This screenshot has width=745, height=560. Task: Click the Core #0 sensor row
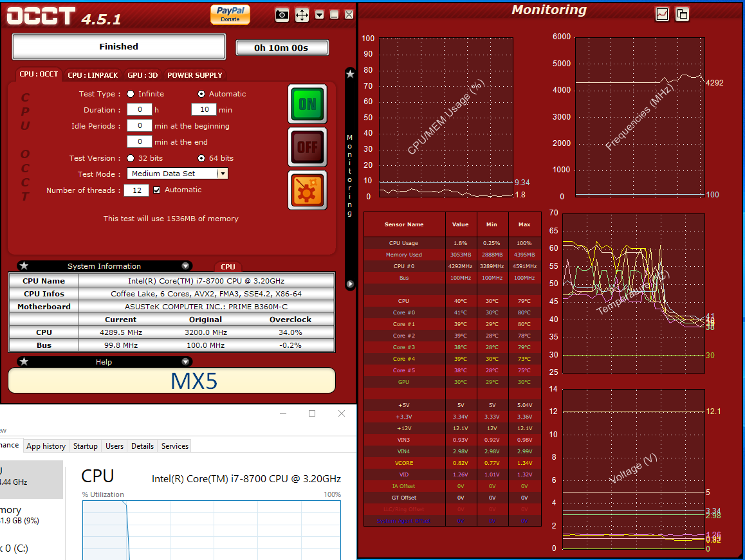(452, 312)
